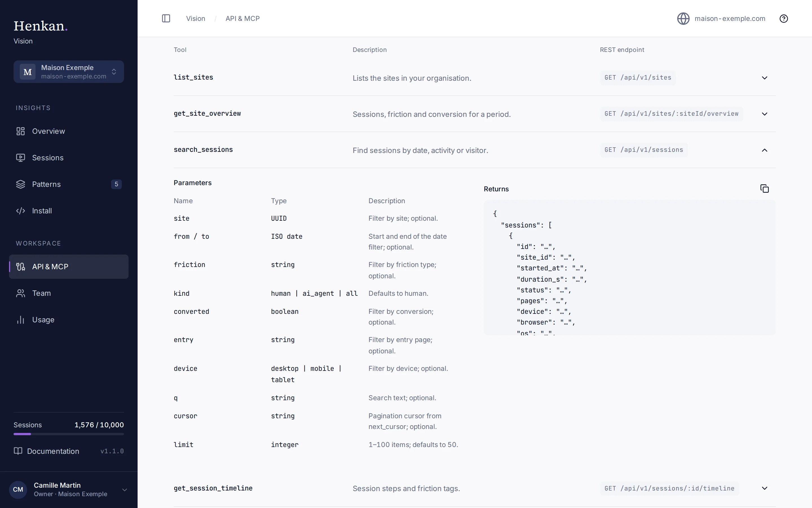Screen dimensions: 812x508
Task: Click the friction parameter name
Action: (x=189, y=265)
